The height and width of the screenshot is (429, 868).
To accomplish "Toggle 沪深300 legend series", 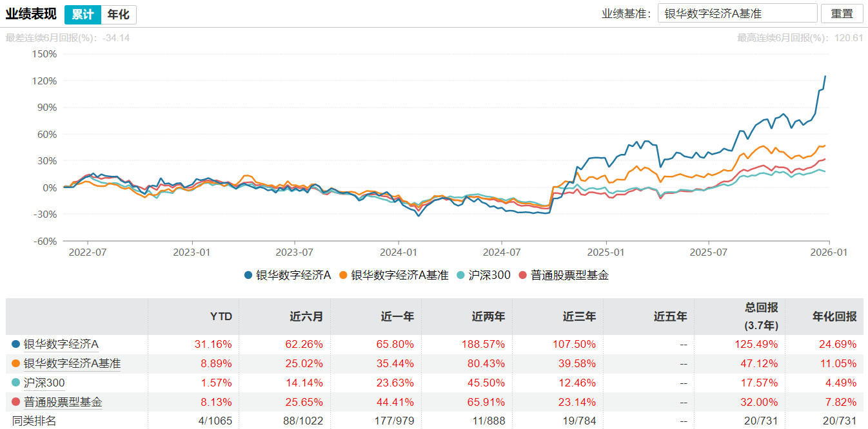I will click(483, 275).
